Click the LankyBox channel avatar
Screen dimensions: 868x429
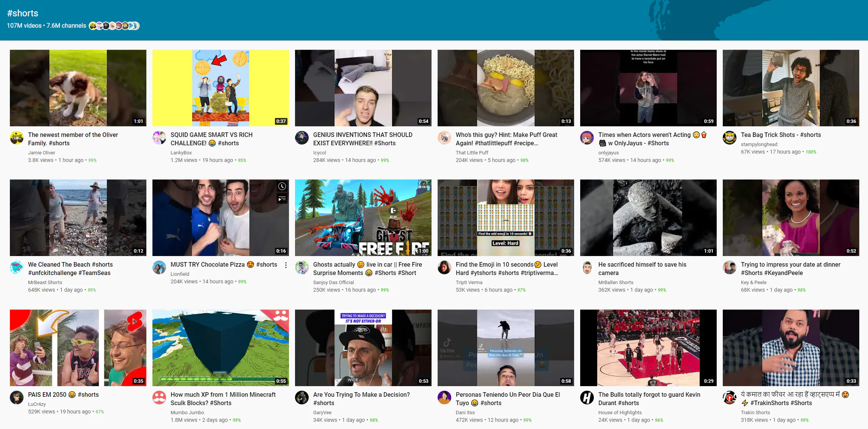(159, 138)
